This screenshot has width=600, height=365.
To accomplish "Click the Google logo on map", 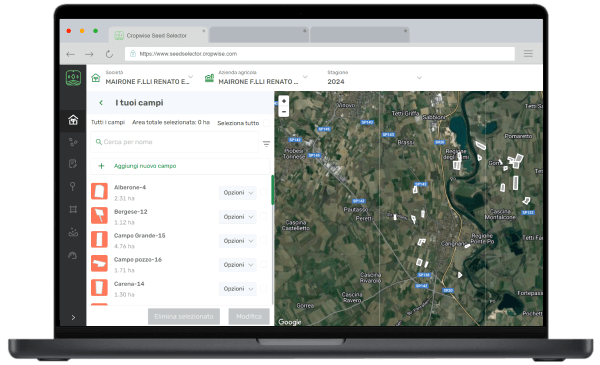I will [x=290, y=322].
